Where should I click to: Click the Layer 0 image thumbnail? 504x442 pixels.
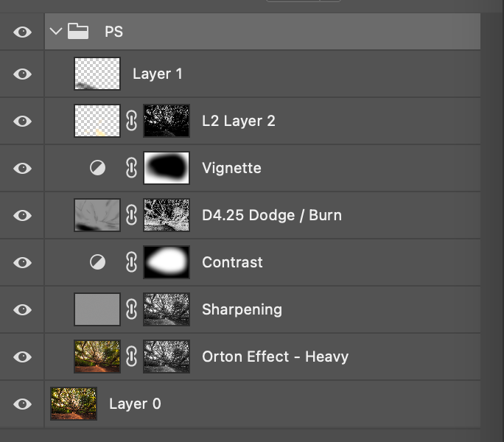pos(74,404)
